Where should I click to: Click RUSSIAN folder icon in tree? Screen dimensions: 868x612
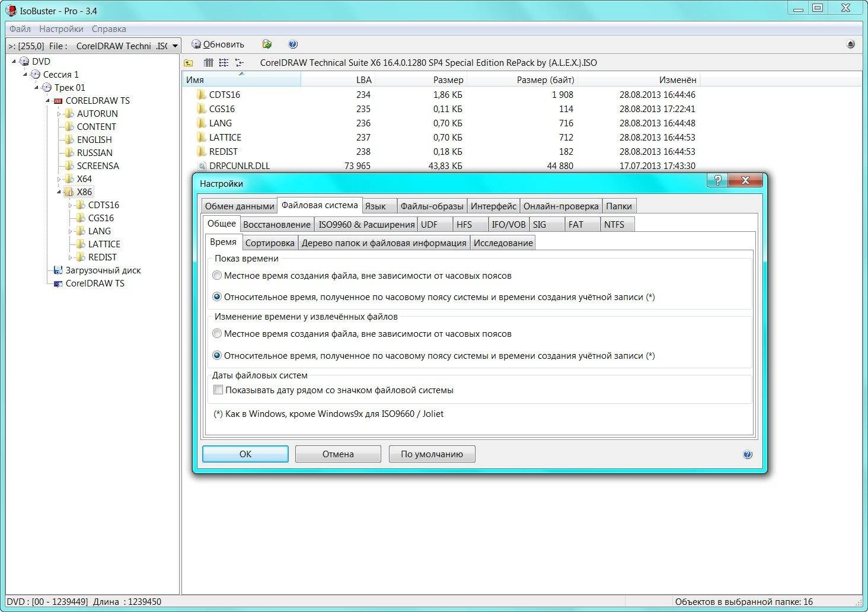pos(69,153)
